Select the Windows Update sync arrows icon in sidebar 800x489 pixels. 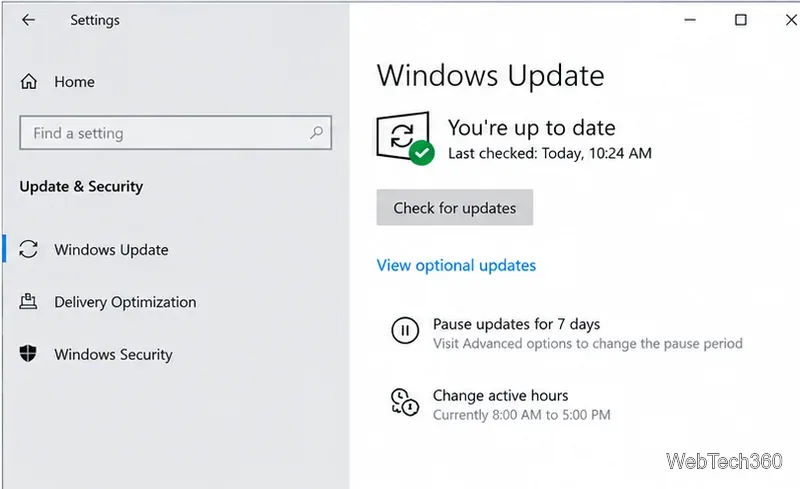[x=29, y=249]
